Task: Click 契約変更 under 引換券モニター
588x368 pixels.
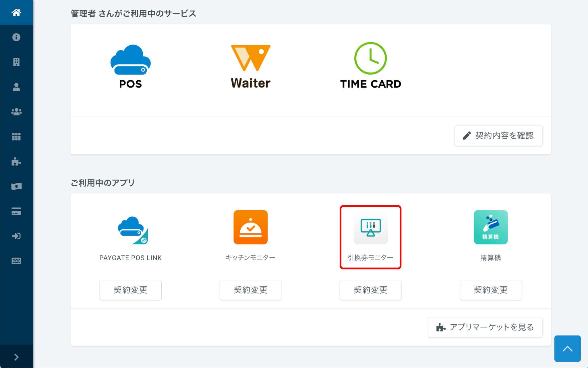Action: [371, 290]
